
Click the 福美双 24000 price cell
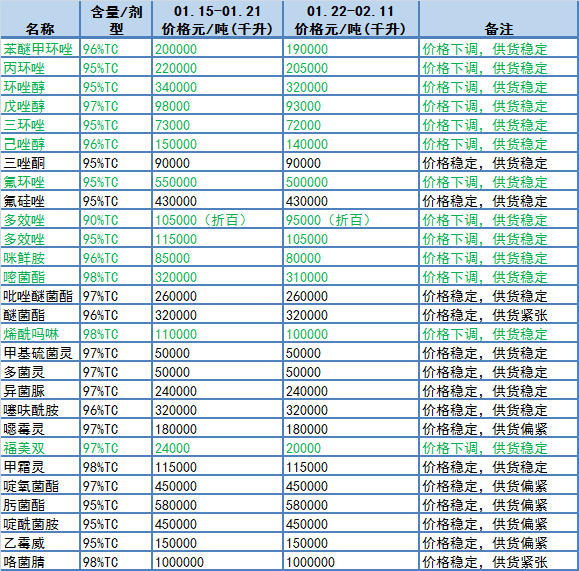coord(217,448)
